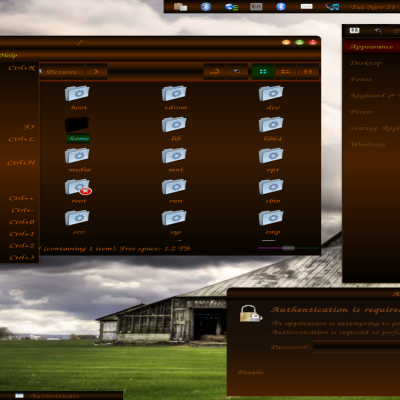Select Desktop in settings sidebar
This screenshot has width=400, height=400.
(371, 63)
